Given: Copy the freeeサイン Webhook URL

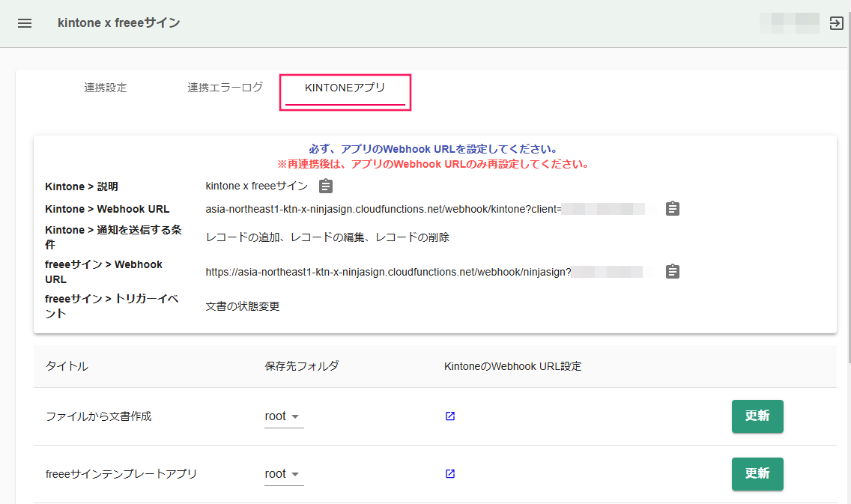Looking at the screenshot, I should tap(673, 272).
